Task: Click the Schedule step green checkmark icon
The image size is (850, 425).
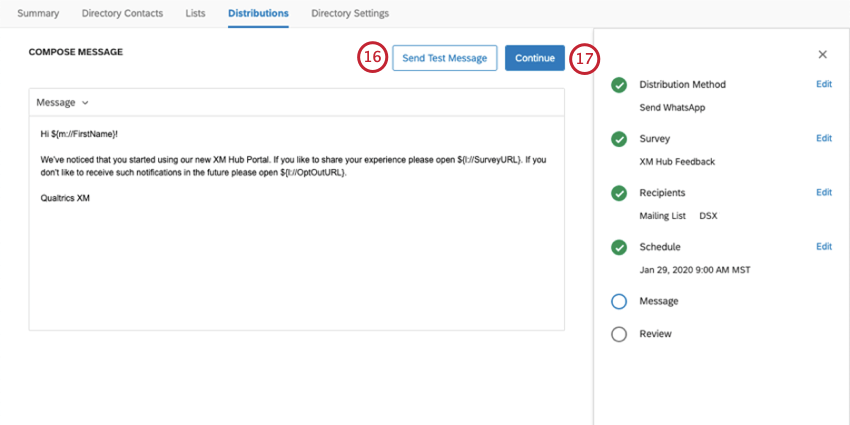Action: click(x=619, y=248)
